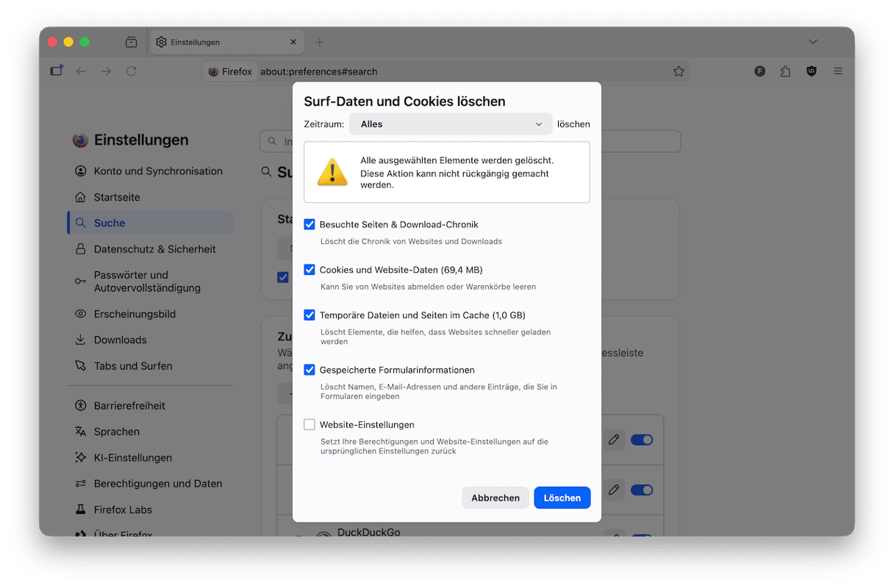This screenshot has height=588, width=894.
Task: Bookmark this page with the star icon
Action: (679, 71)
